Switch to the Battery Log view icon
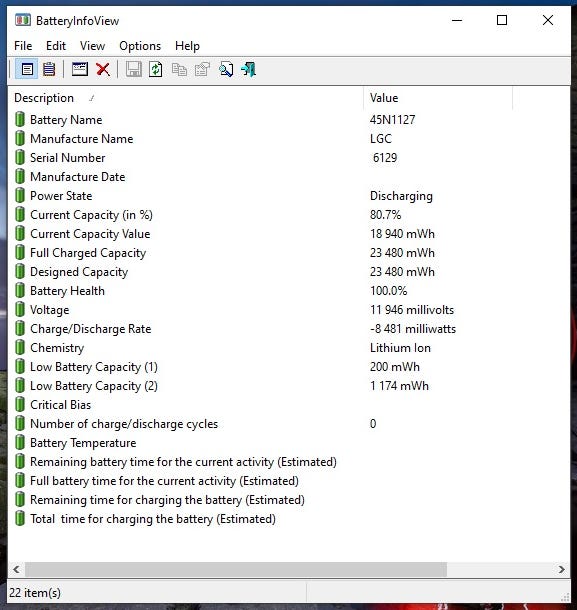 point(49,70)
